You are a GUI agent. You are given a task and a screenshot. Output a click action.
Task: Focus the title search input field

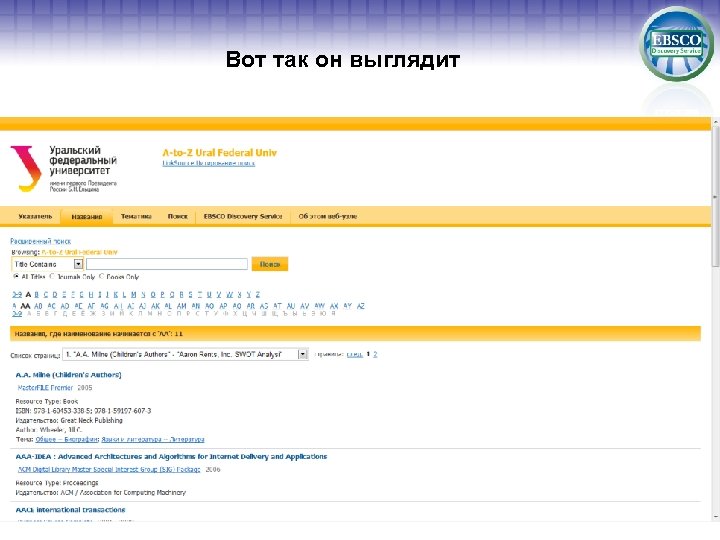coord(167,264)
